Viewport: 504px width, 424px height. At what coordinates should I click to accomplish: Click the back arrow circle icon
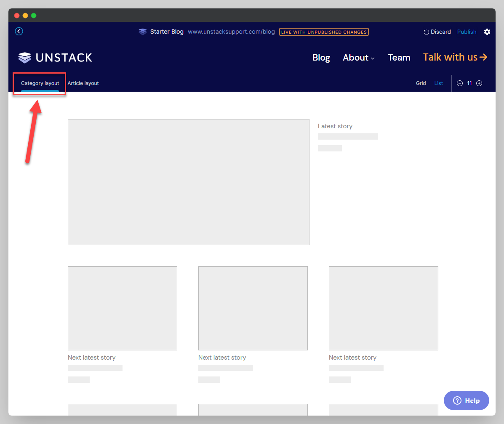coord(19,32)
